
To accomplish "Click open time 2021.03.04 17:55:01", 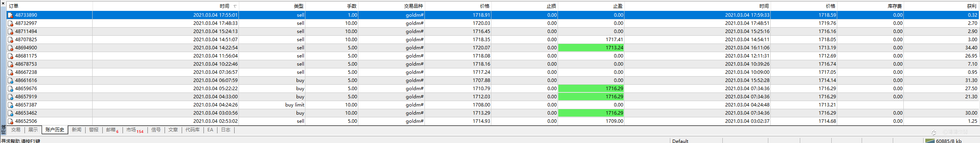I will [x=215, y=15].
